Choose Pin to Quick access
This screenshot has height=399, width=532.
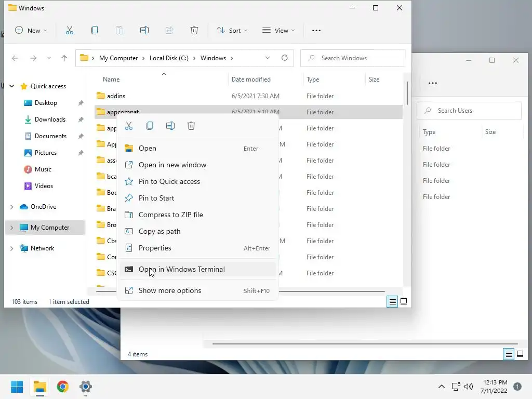point(197,181)
